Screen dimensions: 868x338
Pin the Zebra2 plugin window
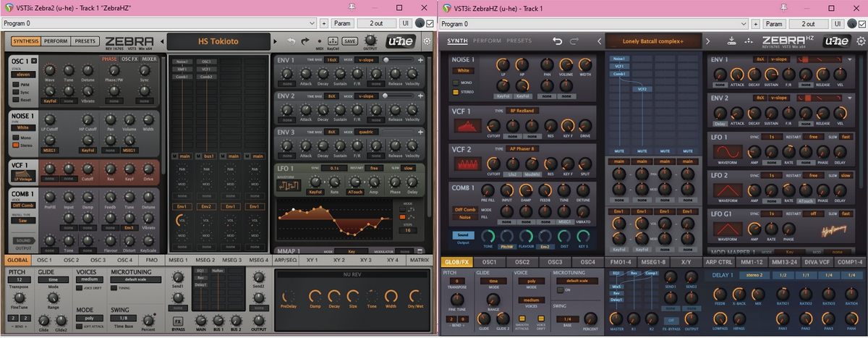350,7
